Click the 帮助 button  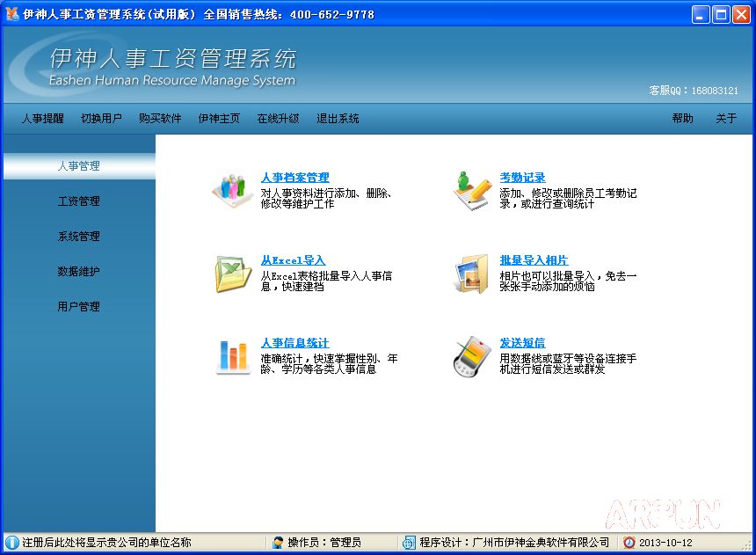[x=682, y=118]
